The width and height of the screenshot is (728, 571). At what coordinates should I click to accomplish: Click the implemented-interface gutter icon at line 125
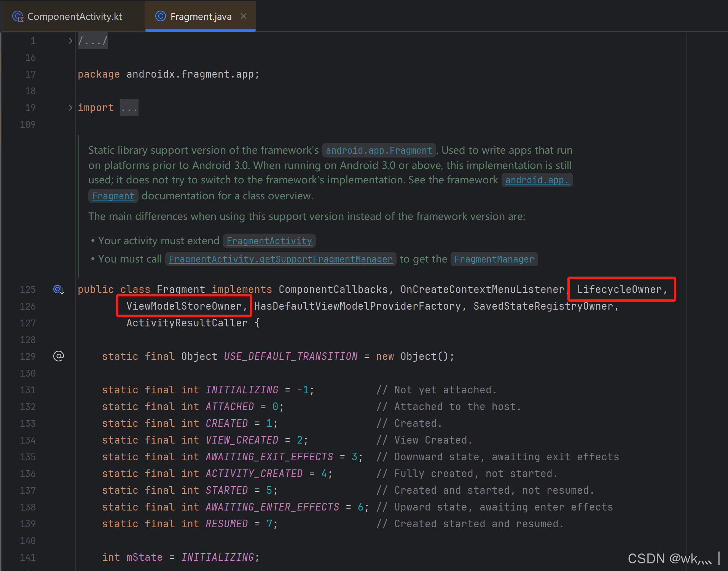[x=58, y=289]
